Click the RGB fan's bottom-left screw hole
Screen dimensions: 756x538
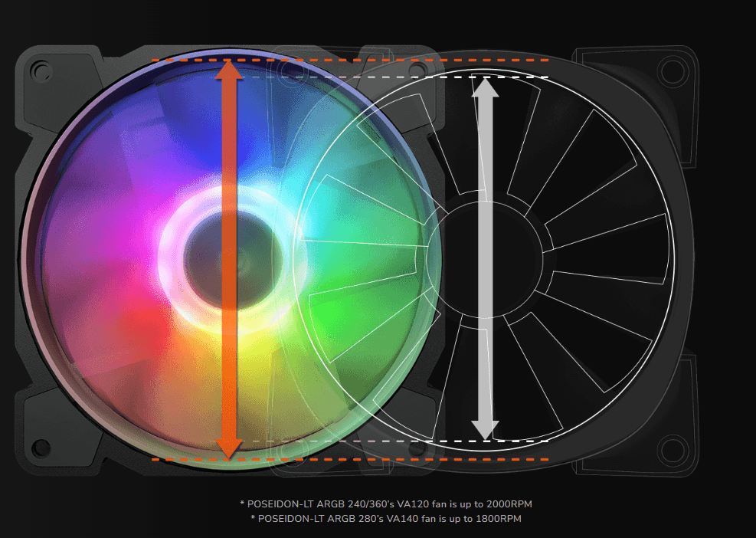pyautogui.click(x=41, y=447)
